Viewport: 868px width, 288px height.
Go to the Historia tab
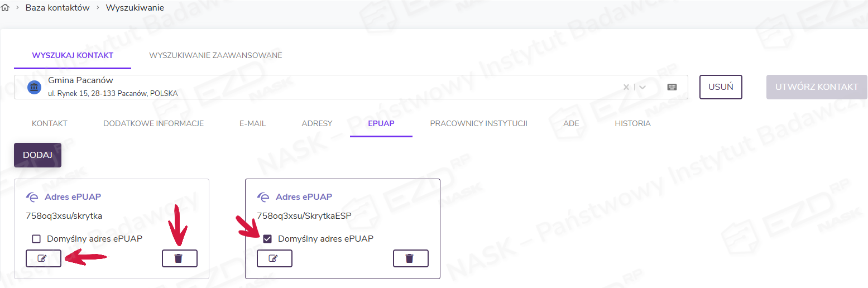click(632, 123)
